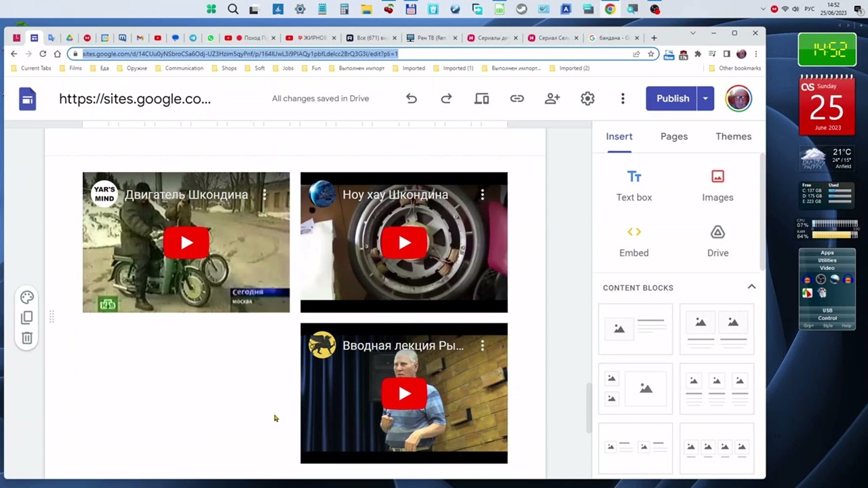Bookmark this page star icon

(x=651, y=54)
